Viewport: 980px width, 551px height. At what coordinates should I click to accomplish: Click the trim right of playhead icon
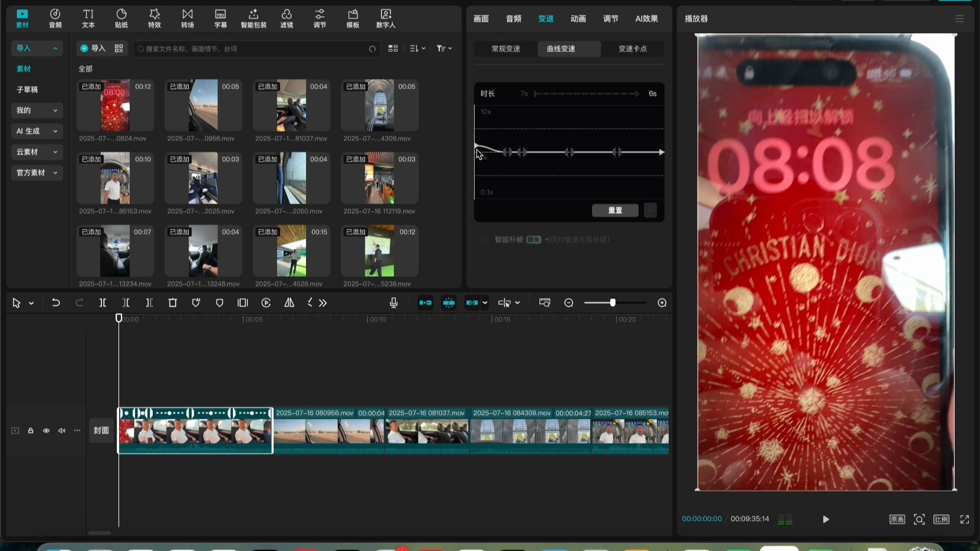pos(149,303)
